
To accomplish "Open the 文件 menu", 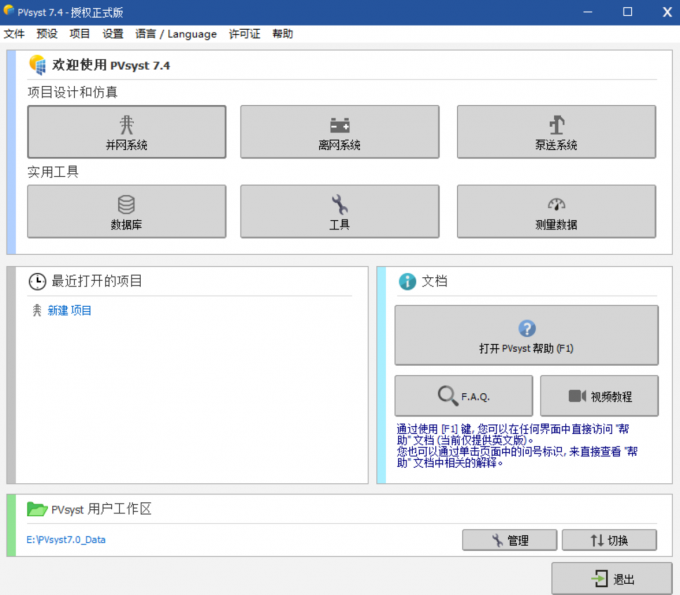I will pos(14,34).
